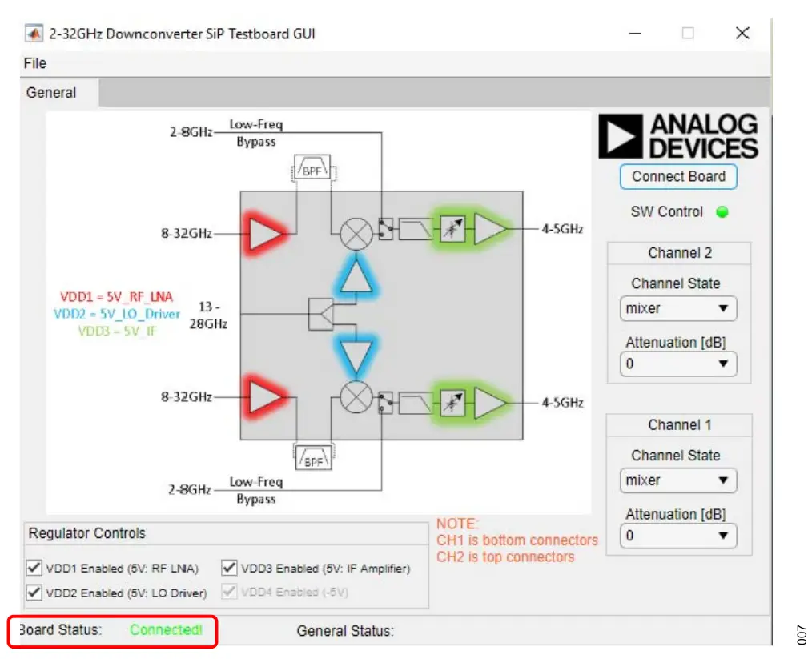Image resolution: width=812 pixels, height=659 pixels.
Task: Click the MATLAB icon in title bar
Action: 34,34
